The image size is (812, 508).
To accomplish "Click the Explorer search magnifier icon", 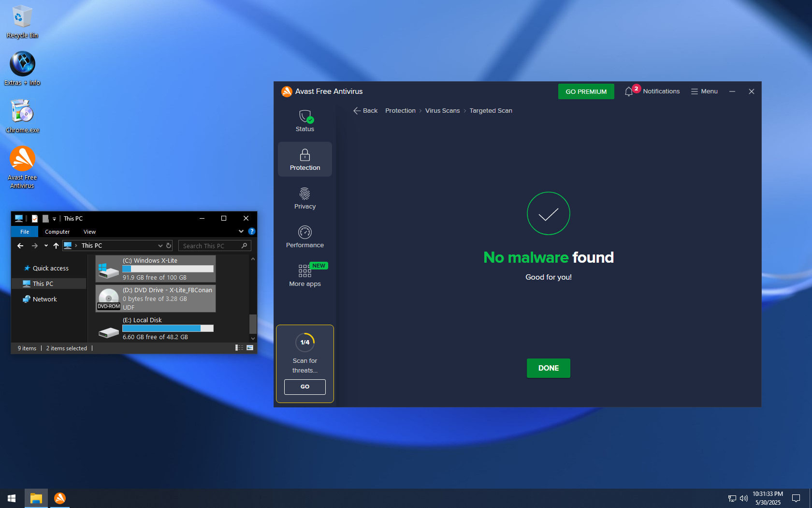I will pyautogui.click(x=245, y=246).
